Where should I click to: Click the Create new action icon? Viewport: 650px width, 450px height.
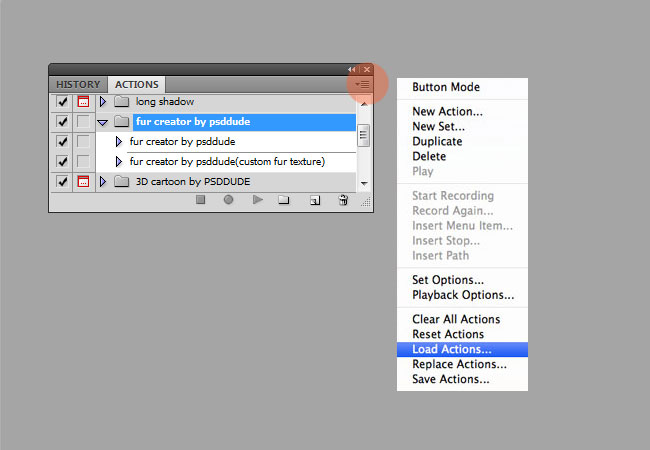point(315,201)
